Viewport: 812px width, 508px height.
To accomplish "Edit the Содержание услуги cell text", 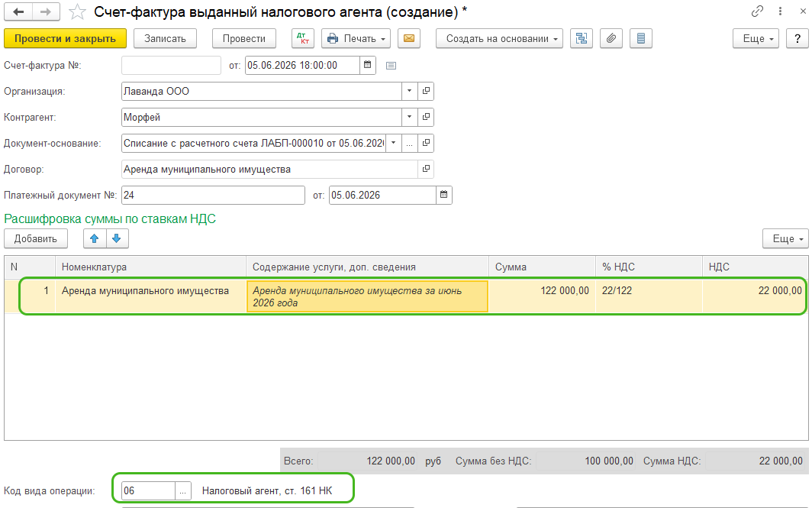I will 368,296.
